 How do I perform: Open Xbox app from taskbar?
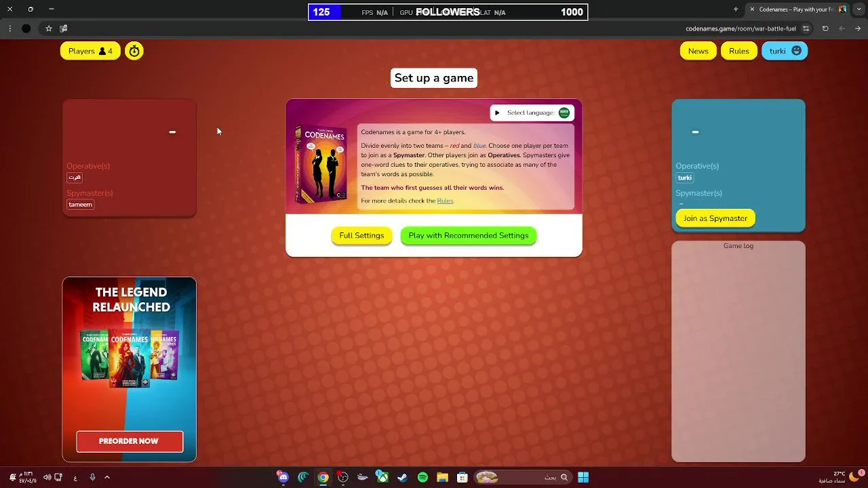pos(382,477)
